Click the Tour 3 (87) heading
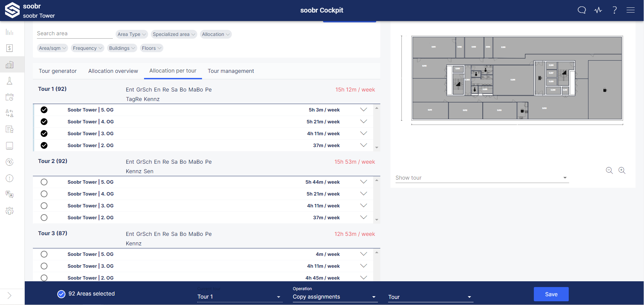644x305 pixels. [53, 233]
